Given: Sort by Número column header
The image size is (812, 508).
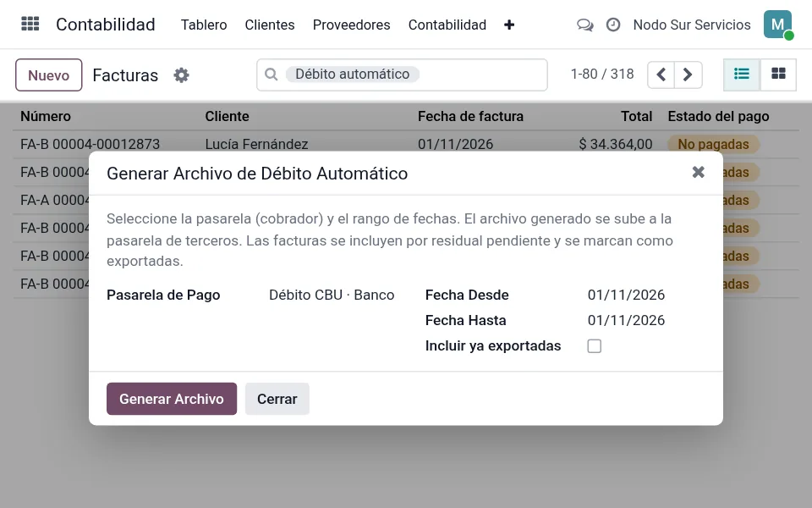Looking at the screenshot, I should (46, 116).
